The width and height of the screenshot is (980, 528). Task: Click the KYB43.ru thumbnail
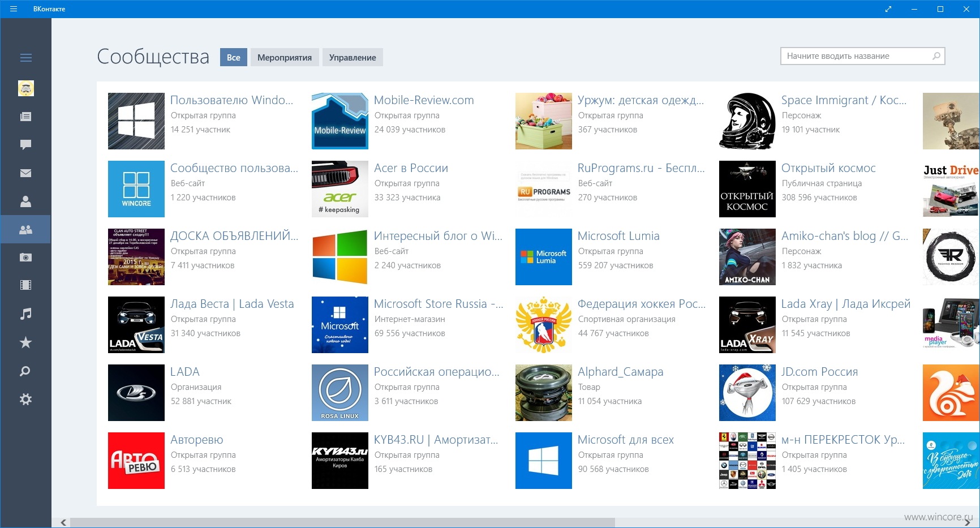[340, 461]
